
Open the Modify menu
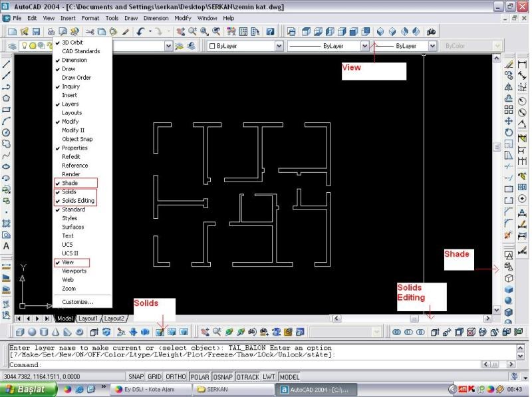183,19
